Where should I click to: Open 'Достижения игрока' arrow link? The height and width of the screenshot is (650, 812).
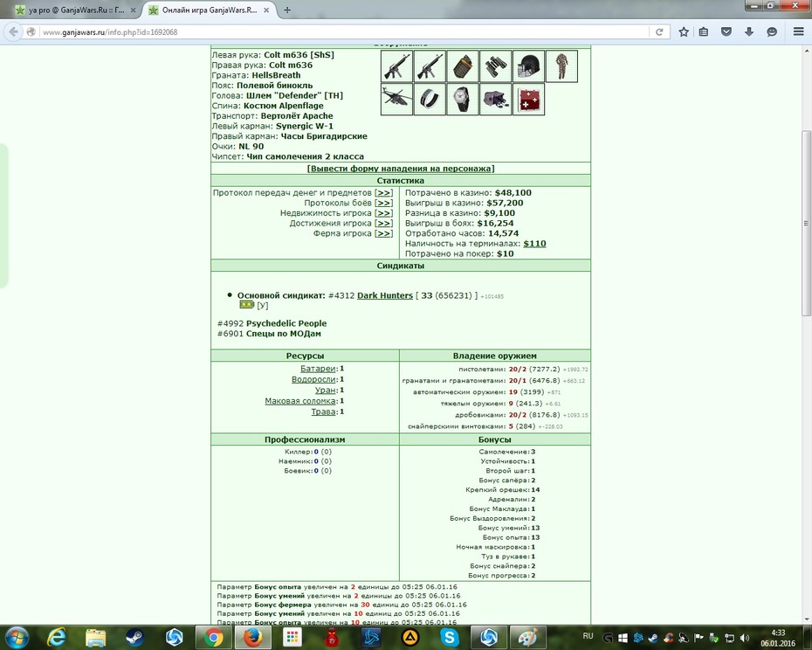pyautogui.click(x=383, y=224)
